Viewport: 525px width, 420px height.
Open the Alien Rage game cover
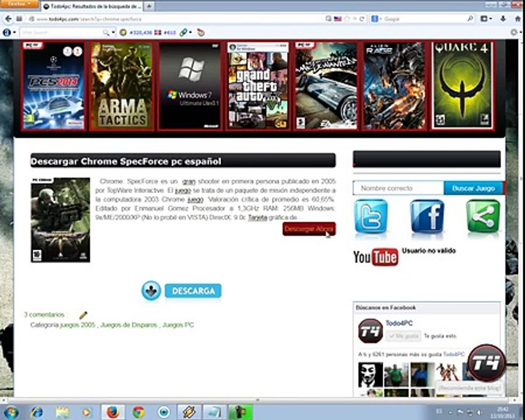pos(394,86)
